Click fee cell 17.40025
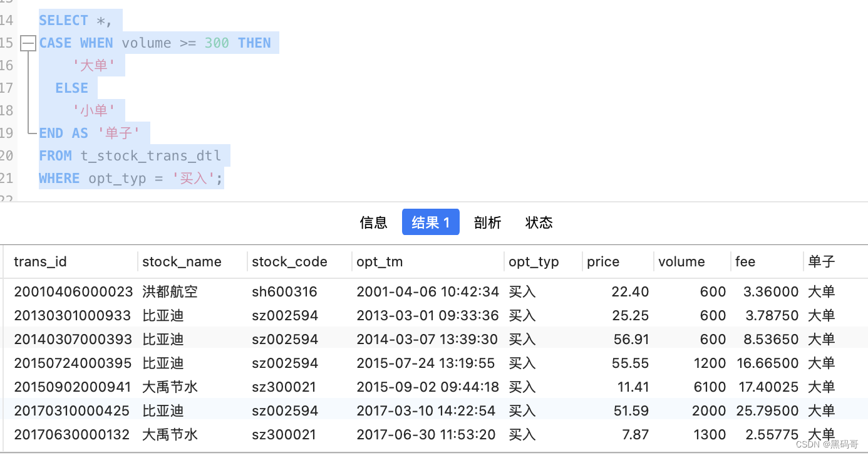The width and height of the screenshot is (868, 455). tap(768, 387)
